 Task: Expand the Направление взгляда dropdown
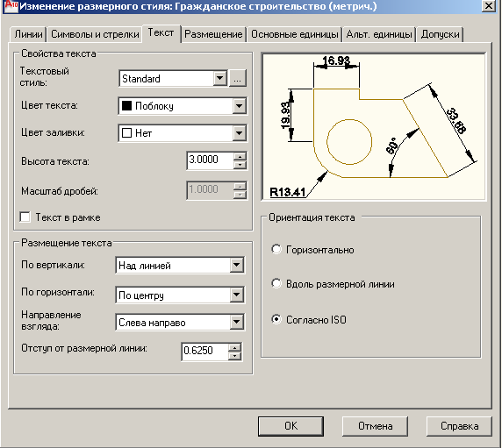click(237, 322)
